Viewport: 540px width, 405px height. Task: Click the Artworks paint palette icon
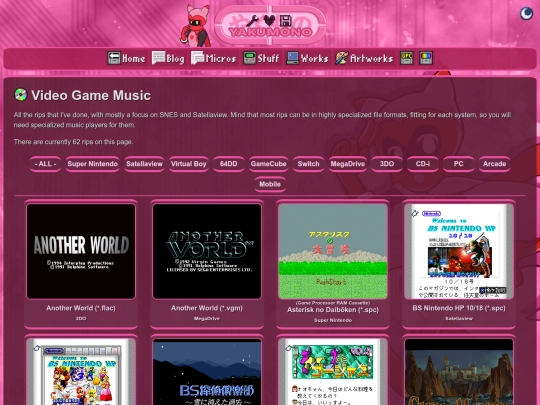click(x=342, y=58)
